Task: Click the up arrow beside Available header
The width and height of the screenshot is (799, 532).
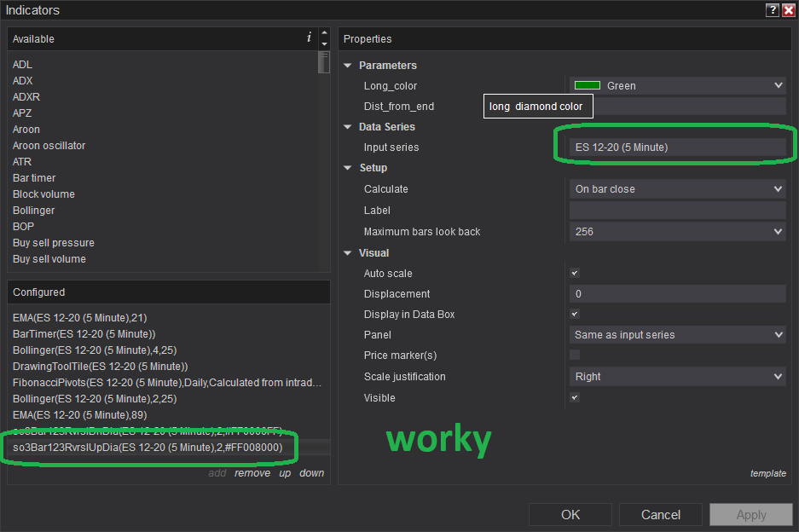Action: 324,32
